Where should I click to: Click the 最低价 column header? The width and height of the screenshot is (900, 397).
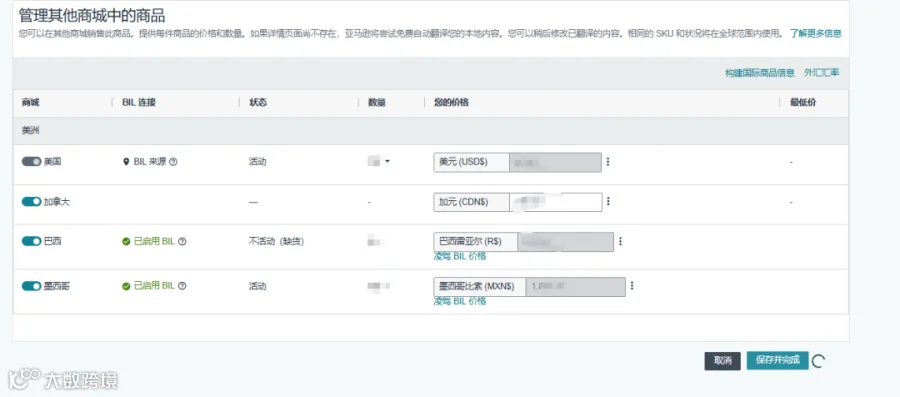pos(803,103)
